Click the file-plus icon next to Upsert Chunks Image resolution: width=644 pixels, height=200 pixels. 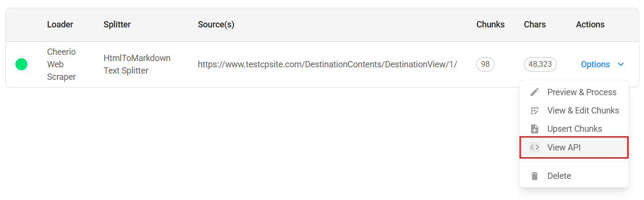point(535,129)
